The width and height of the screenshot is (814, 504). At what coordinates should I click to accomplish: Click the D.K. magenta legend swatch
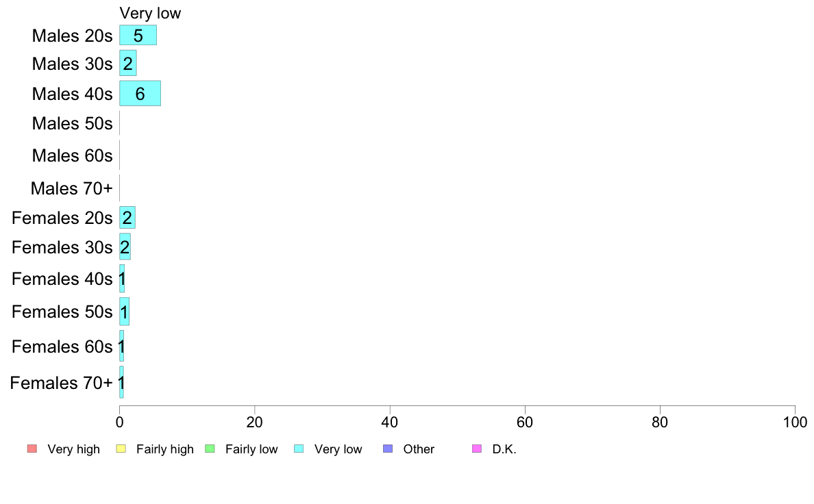pos(477,449)
